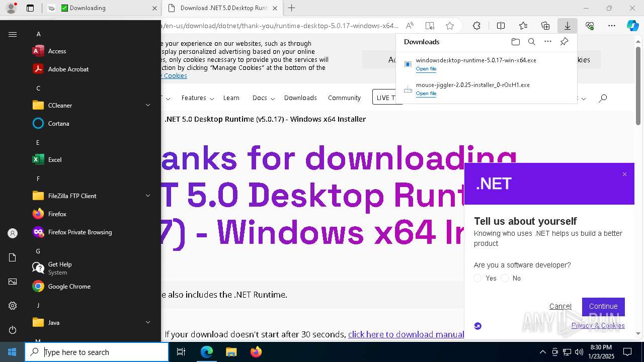
Task: Open more options in Downloads panel
Action: (x=548, y=42)
